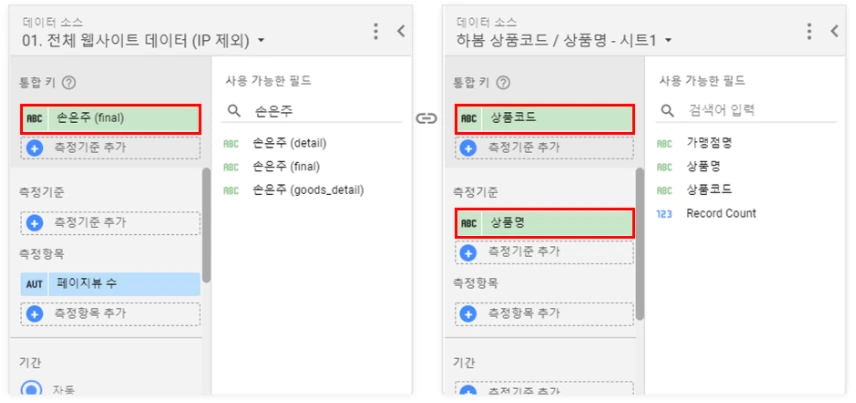
Task: Select the 자동 radio button under 기간
Action: 33,389
